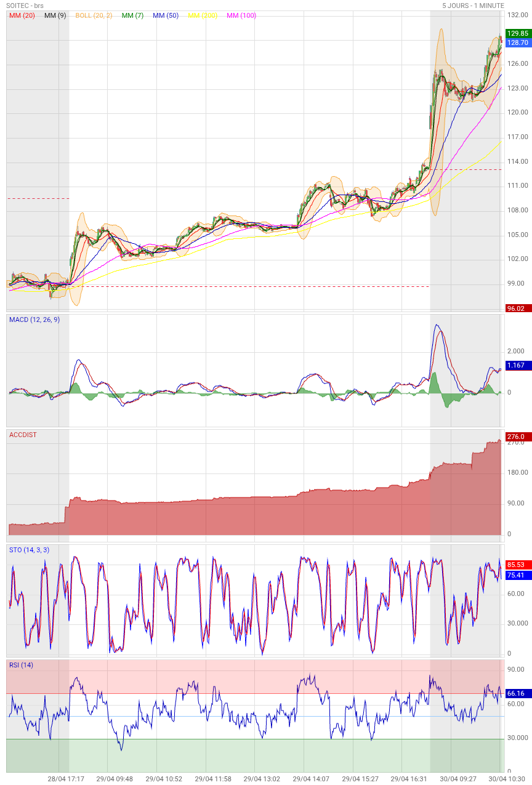532x785 pixels.
Task: Click the 29/04 11:58 time axis label
Action: pyautogui.click(x=213, y=779)
